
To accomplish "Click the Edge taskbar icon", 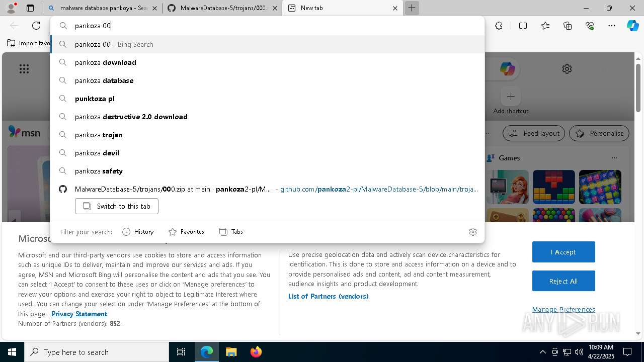I will pos(207,352).
